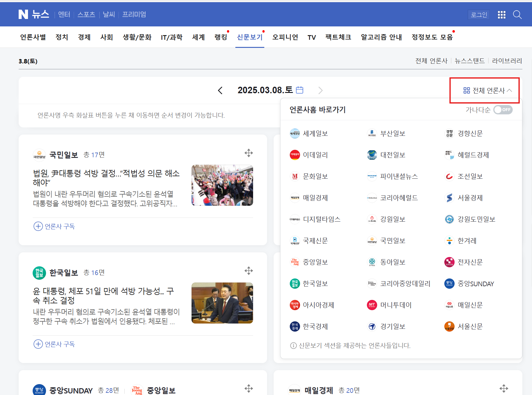The height and width of the screenshot is (395, 532).
Task: Open the Naver apps grid menu
Action: coord(502,15)
